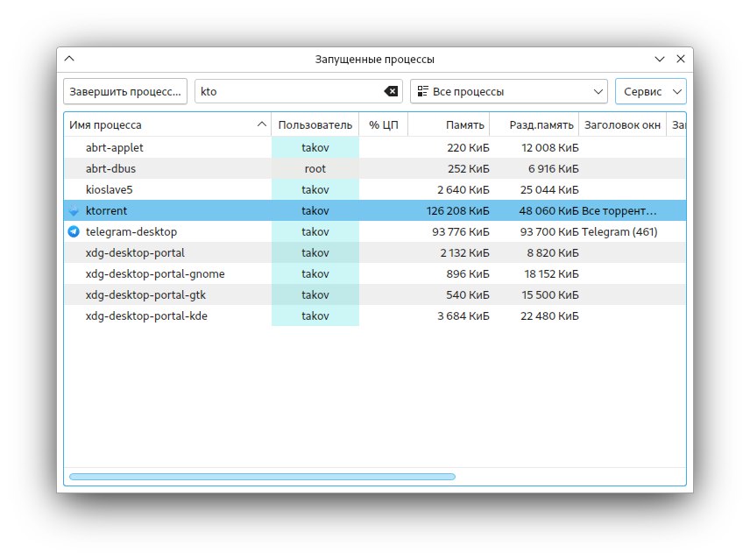This screenshot has height=560, width=750.
Task: Expand the 'Сервис' tools menu
Action: pyautogui.click(x=650, y=92)
